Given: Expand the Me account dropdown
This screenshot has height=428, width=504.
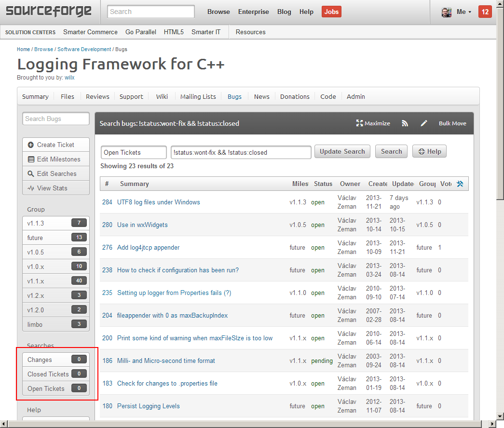Looking at the screenshot, I should (x=464, y=12).
